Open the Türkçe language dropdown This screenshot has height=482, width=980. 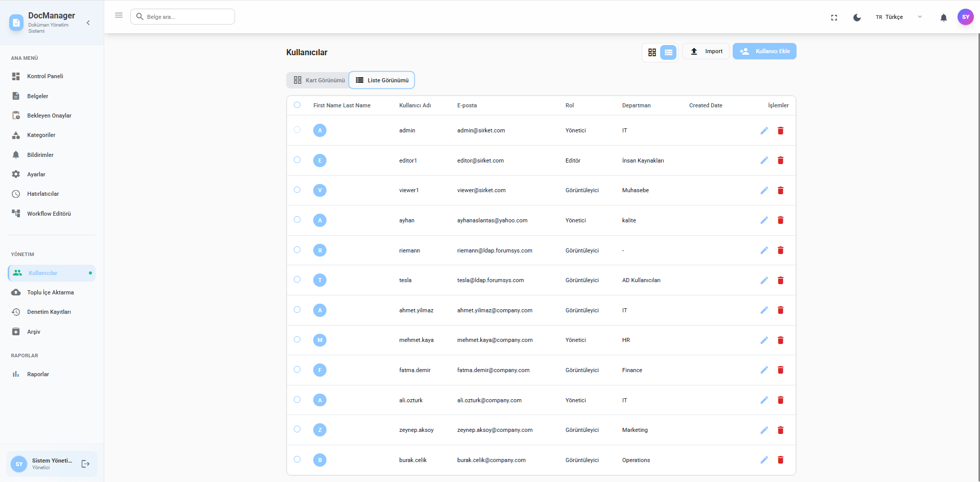pos(899,17)
